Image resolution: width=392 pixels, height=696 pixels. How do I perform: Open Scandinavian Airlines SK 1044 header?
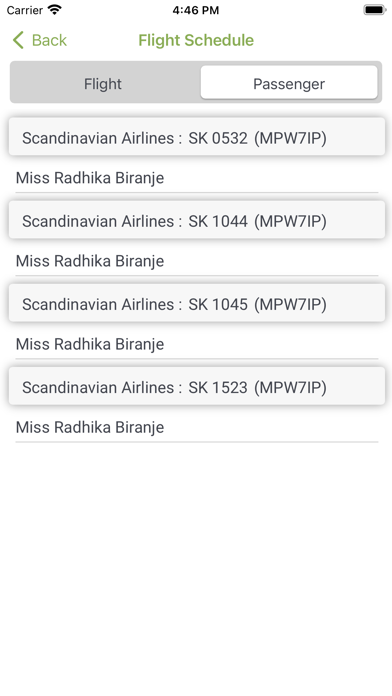(197, 220)
